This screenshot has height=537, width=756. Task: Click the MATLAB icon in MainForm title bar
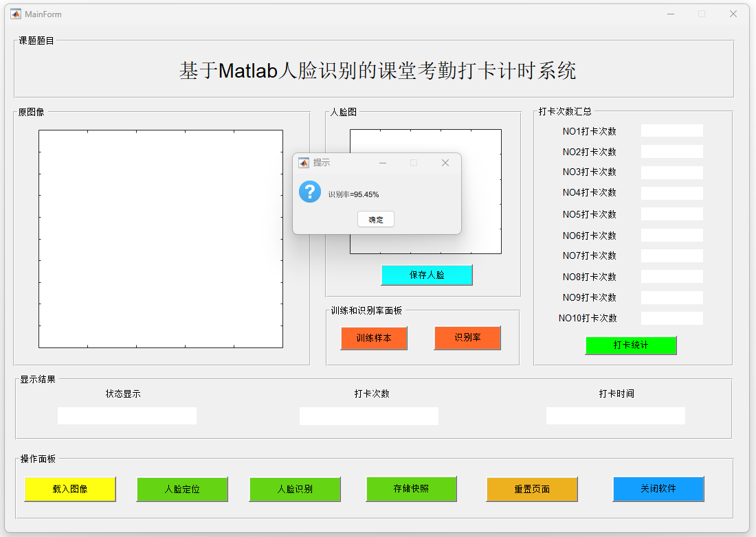16,14
